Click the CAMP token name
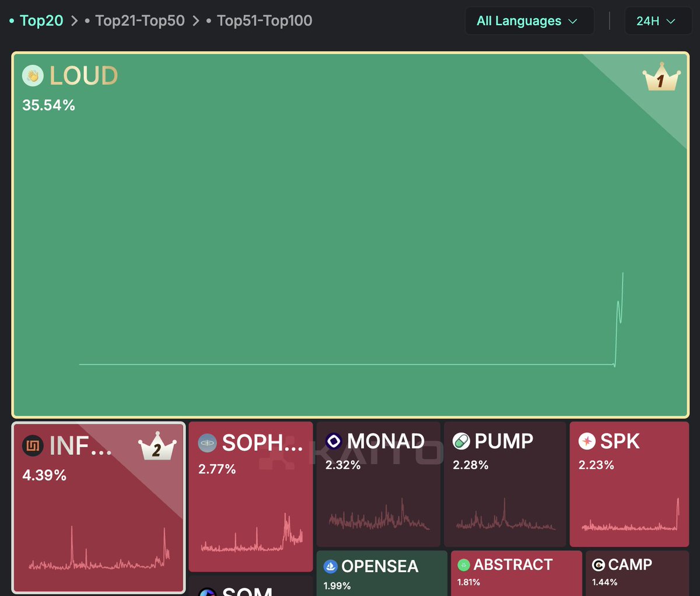 click(630, 564)
